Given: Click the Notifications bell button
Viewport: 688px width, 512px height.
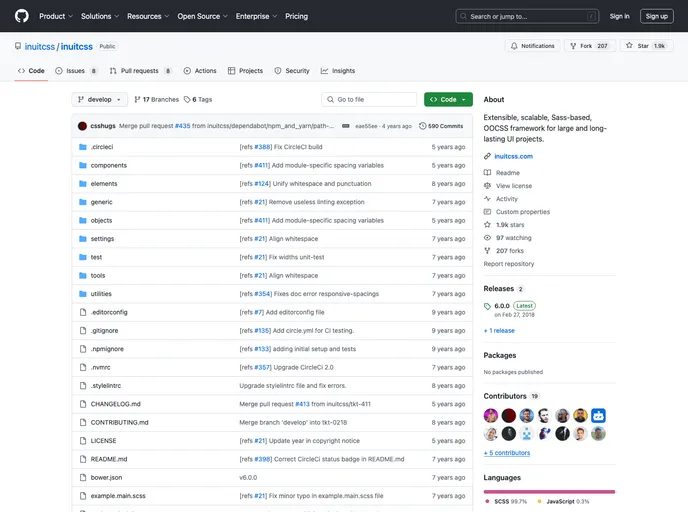Looking at the screenshot, I should point(532,46).
